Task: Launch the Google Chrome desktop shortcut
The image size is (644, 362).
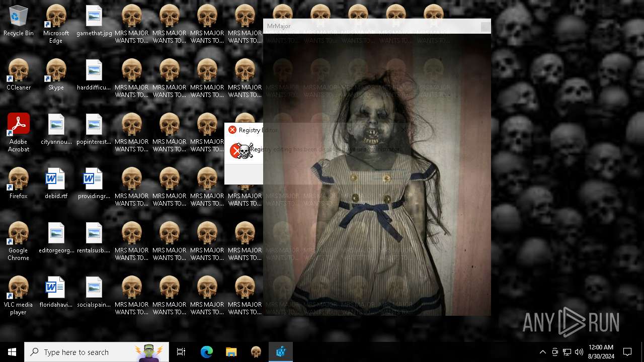Action: tap(19, 241)
